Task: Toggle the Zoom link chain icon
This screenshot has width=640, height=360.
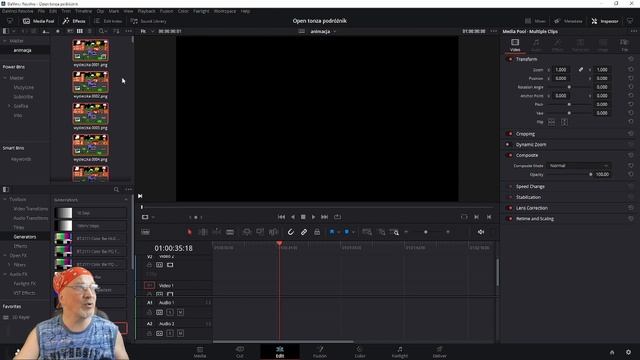Action: click(581, 70)
